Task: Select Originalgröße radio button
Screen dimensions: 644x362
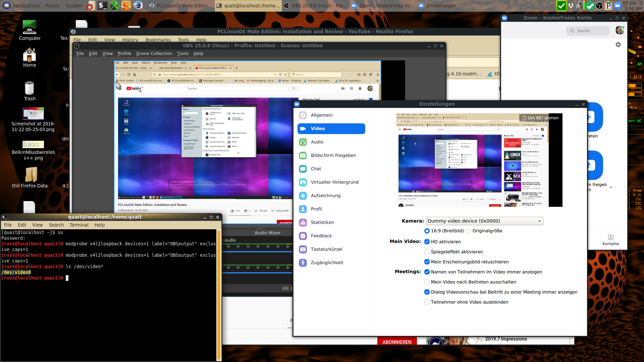Action: click(469, 231)
